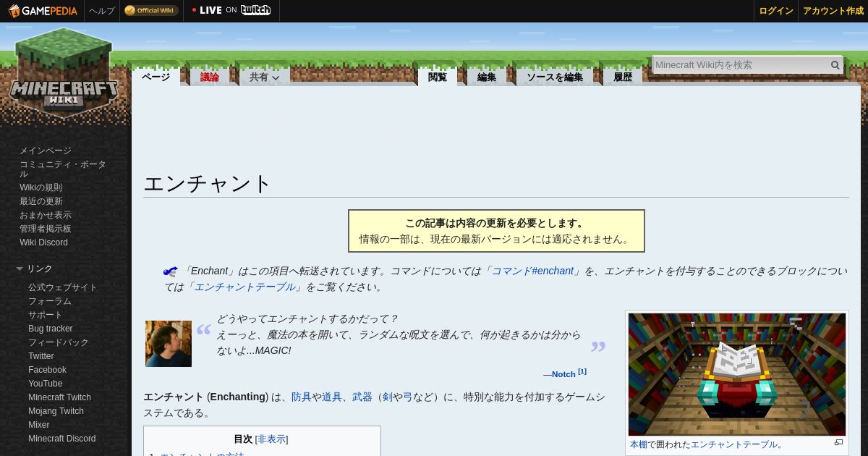Screen dimensions: 868x456
Task: Open フォーラム sidebar link
Action: tap(50, 301)
